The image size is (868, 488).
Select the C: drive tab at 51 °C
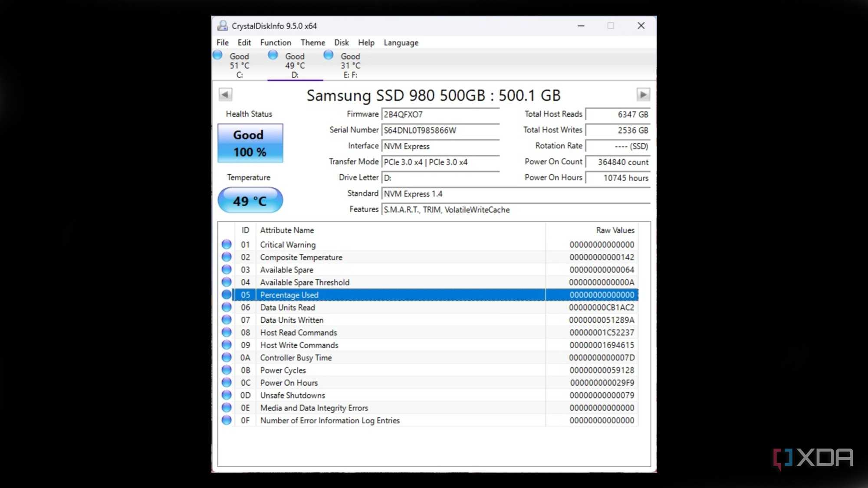point(240,65)
